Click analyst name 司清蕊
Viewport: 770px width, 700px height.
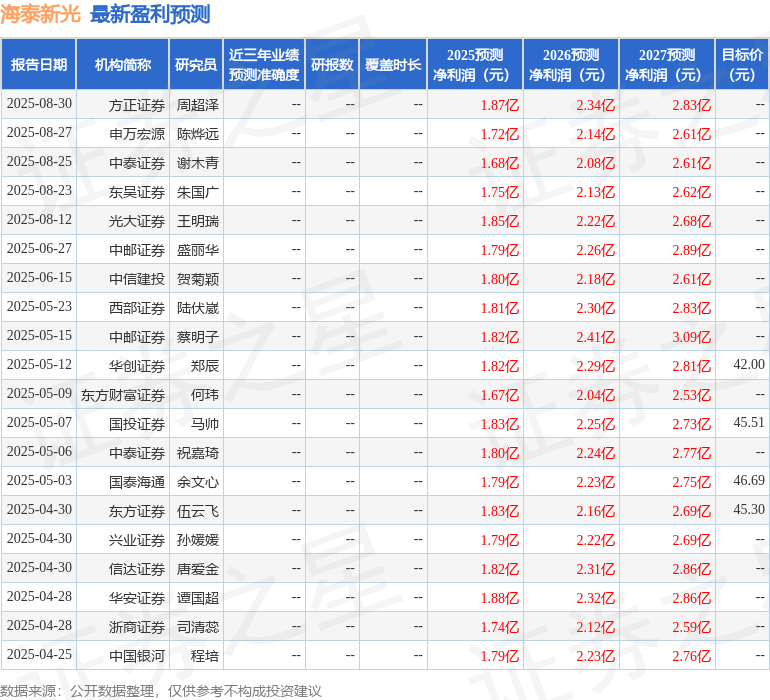[x=197, y=627]
